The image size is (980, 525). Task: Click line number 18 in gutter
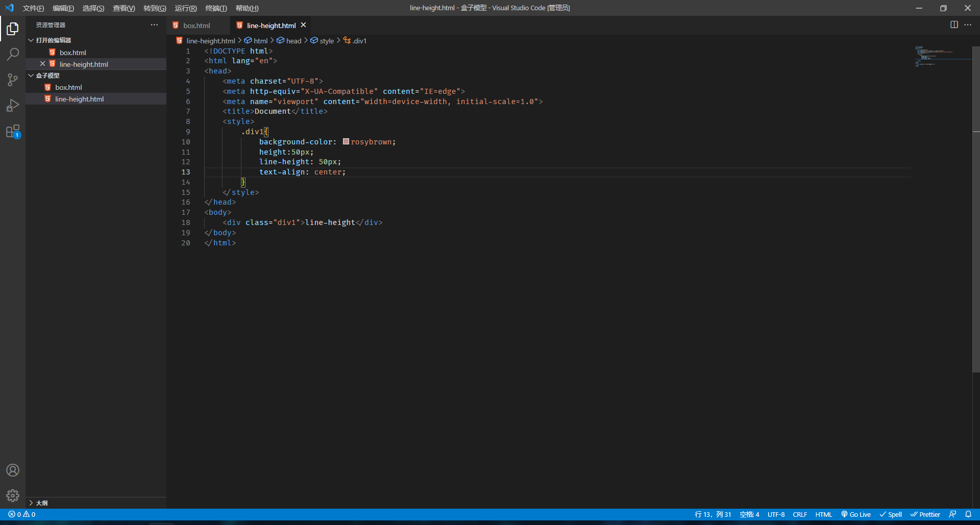[186, 222]
